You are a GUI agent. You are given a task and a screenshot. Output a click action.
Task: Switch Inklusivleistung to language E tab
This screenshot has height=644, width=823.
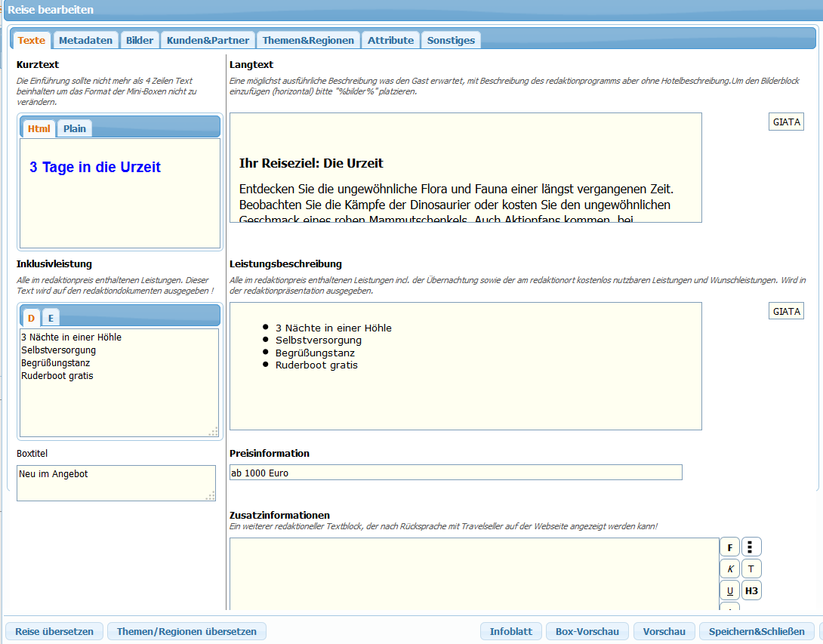point(51,318)
